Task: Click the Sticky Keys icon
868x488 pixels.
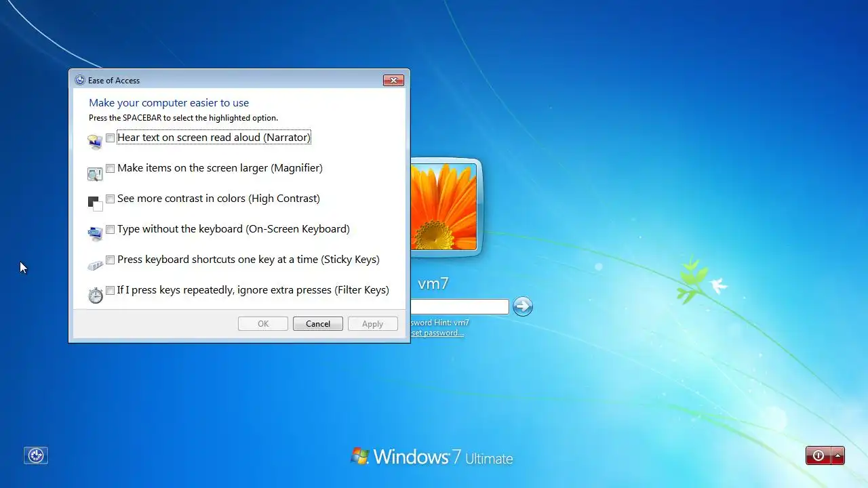Action: tap(95, 265)
